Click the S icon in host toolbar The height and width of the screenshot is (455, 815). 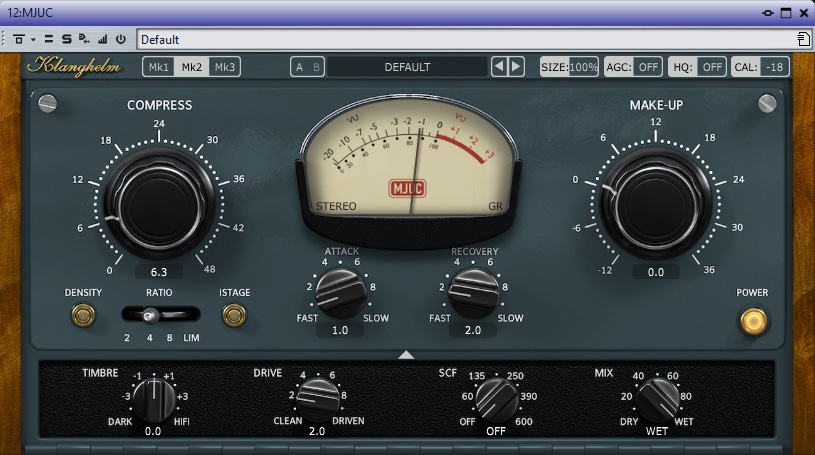tap(67, 39)
